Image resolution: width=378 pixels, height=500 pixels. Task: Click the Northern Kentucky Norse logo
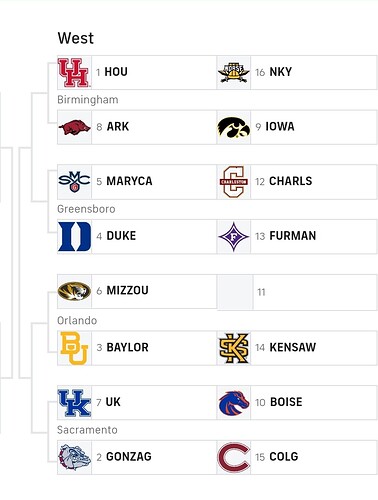(233, 73)
